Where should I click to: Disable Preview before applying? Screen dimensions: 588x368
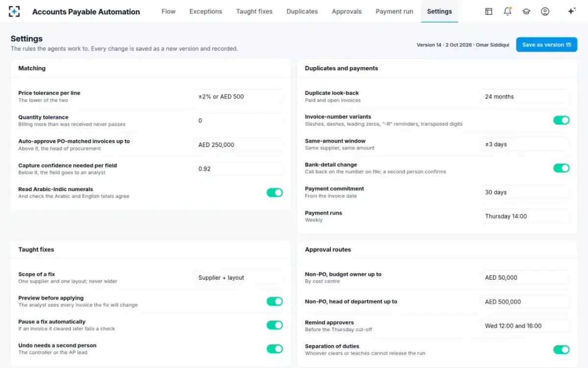click(275, 301)
